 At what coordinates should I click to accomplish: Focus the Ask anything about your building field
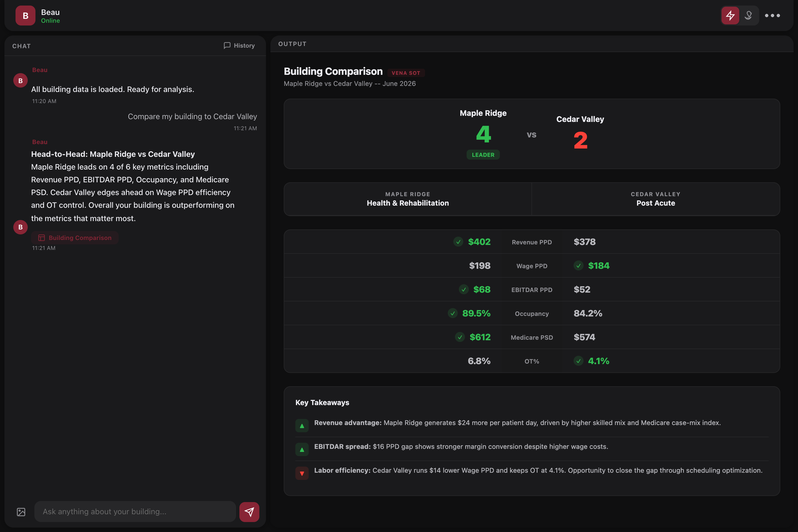[x=135, y=512]
